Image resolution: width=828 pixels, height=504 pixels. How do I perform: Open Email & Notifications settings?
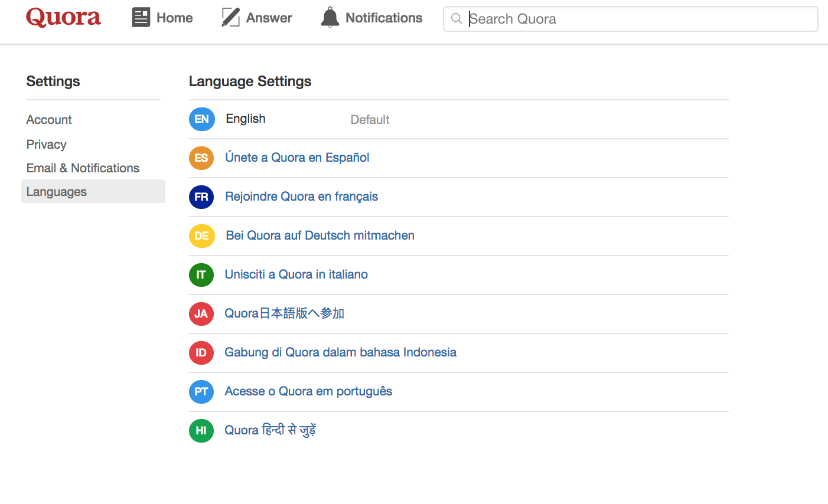pyautogui.click(x=83, y=168)
